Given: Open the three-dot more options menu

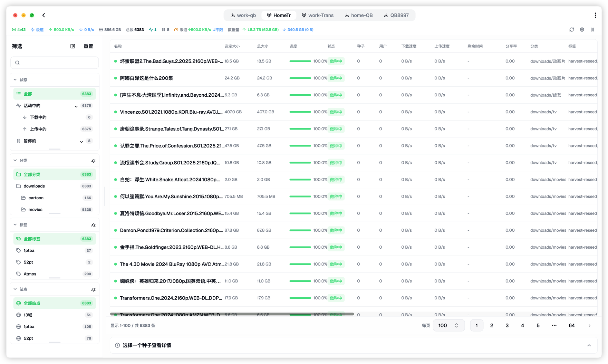Looking at the screenshot, I should click(595, 15).
